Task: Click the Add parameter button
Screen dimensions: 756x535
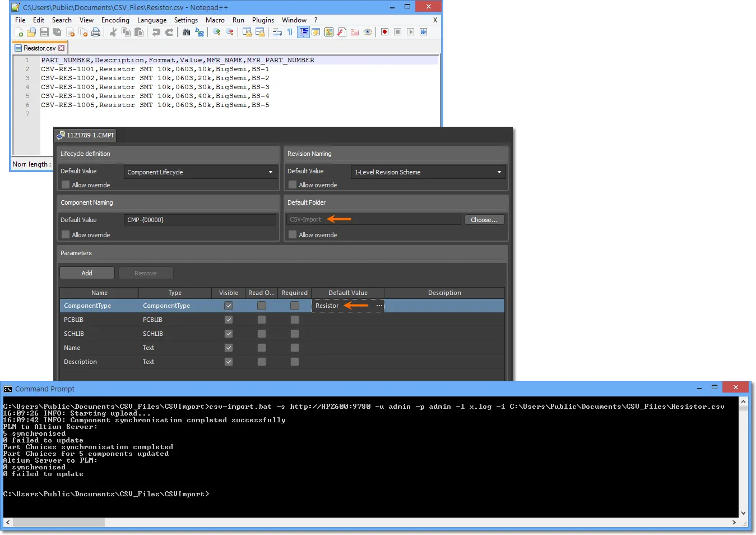Action: click(87, 273)
